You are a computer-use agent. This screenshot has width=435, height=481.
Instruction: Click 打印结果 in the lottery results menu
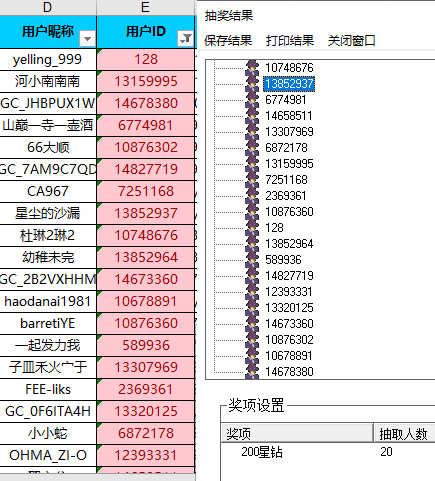tap(290, 41)
